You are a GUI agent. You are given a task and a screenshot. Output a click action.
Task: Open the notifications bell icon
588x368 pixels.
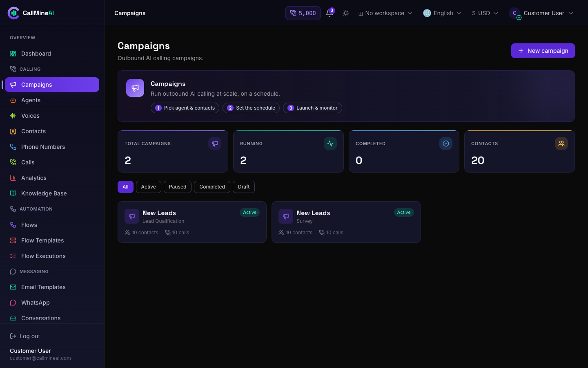[x=330, y=13]
